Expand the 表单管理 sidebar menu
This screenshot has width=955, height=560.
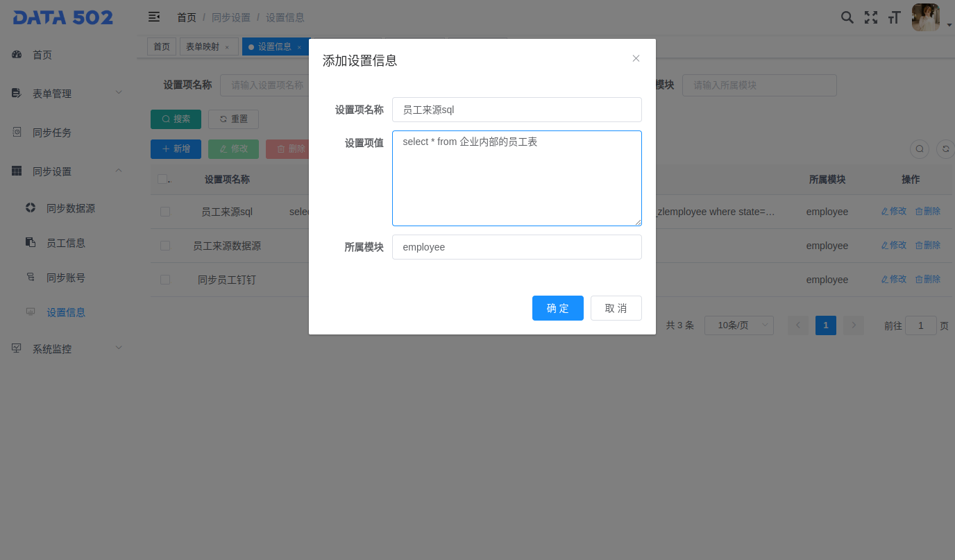67,94
